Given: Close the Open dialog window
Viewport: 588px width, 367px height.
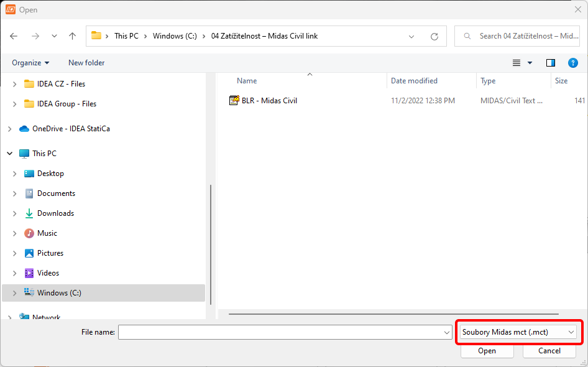Looking at the screenshot, I should 578,9.
